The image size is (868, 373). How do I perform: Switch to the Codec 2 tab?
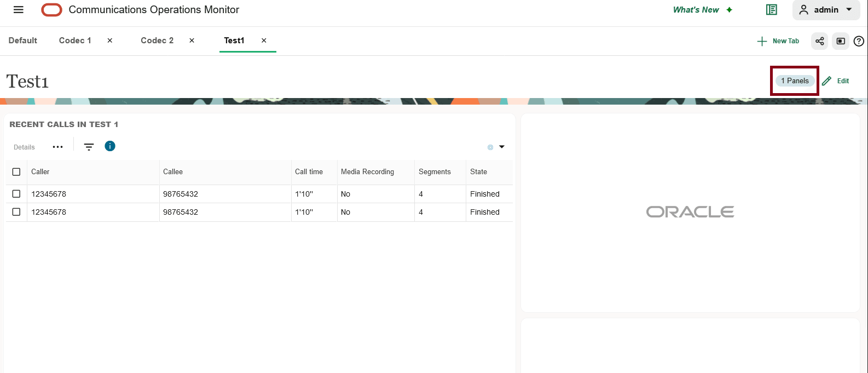point(157,41)
